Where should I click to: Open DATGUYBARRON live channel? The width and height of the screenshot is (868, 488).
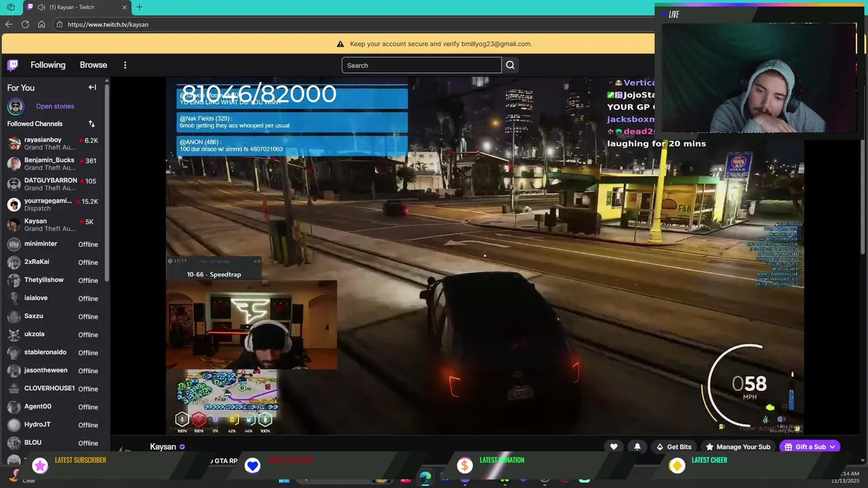(53, 184)
